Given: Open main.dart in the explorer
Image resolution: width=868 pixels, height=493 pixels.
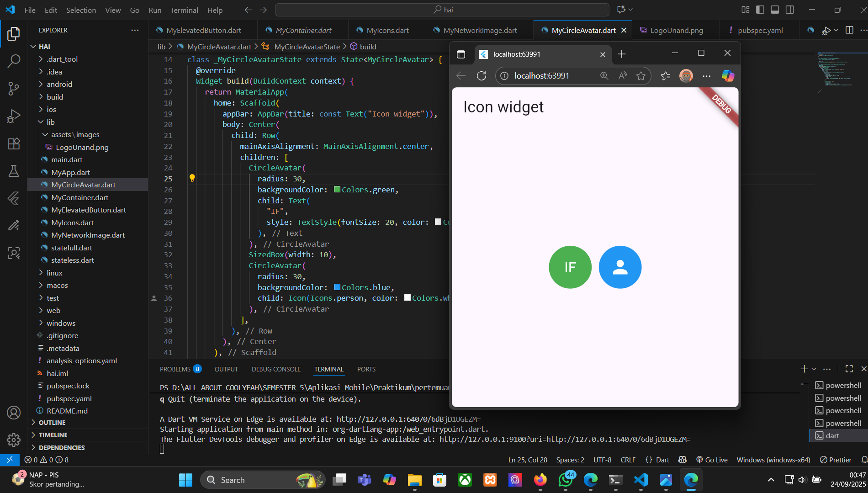Looking at the screenshot, I should click(x=67, y=159).
